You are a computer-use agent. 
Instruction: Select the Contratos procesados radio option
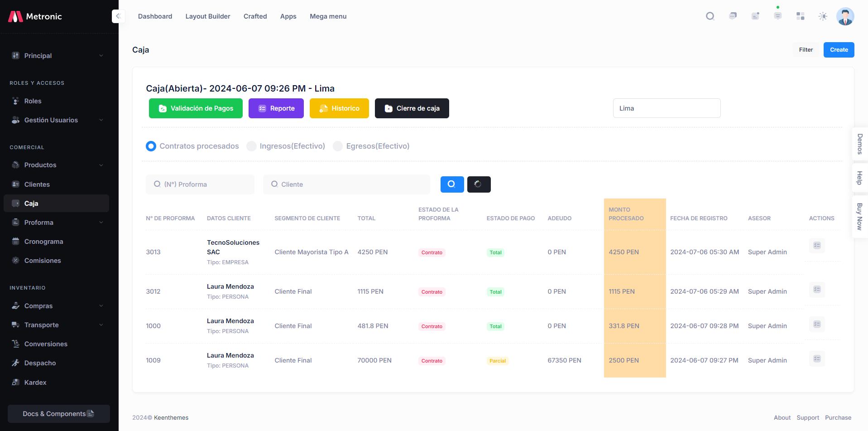pyautogui.click(x=151, y=146)
